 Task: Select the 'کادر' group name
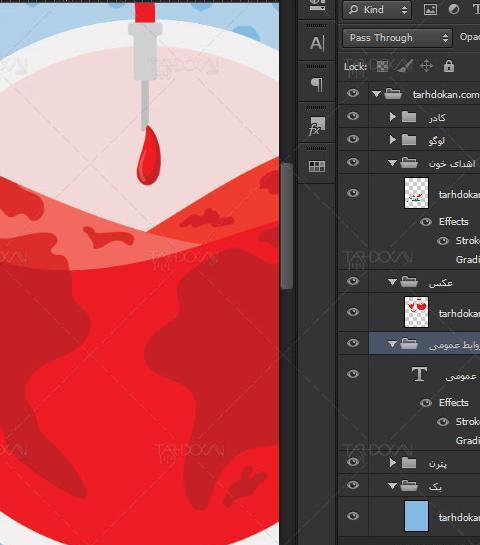click(x=437, y=117)
